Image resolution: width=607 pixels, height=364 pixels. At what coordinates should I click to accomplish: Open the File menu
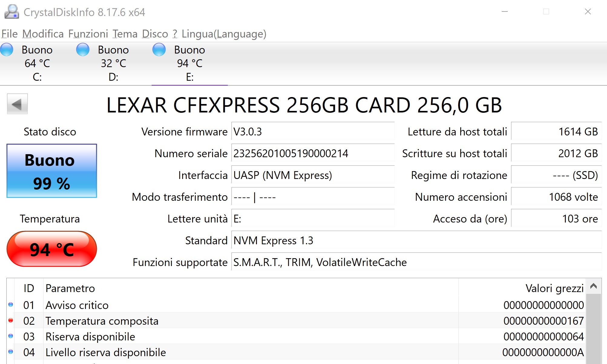(9, 34)
